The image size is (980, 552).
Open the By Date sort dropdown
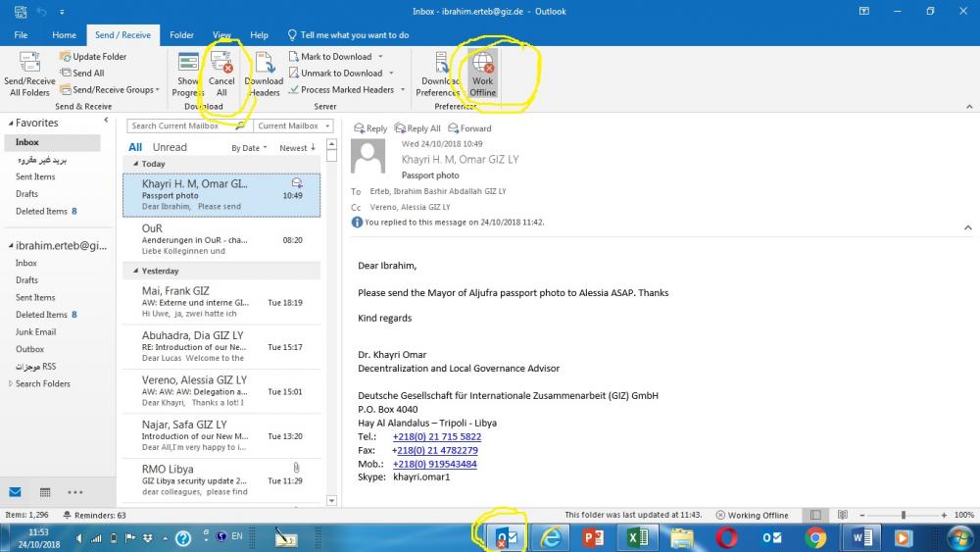click(x=249, y=148)
